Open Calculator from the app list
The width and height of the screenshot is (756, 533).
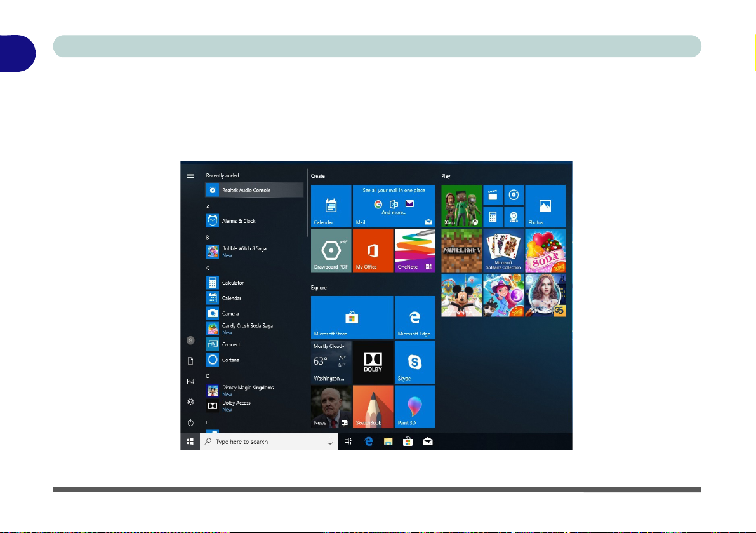(x=255, y=283)
